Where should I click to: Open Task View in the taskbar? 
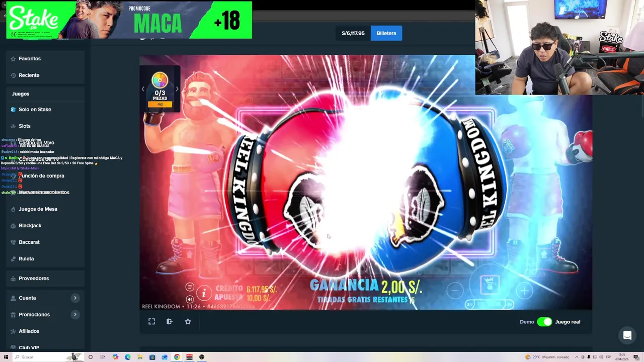click(x=102, y=357)
